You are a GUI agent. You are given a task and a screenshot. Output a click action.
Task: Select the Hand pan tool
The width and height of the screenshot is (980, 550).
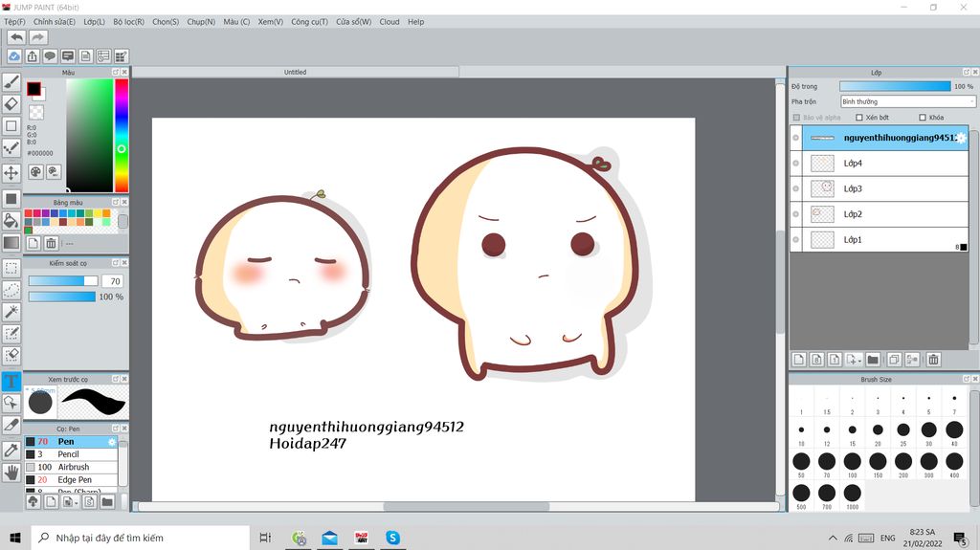coord(11,472)
